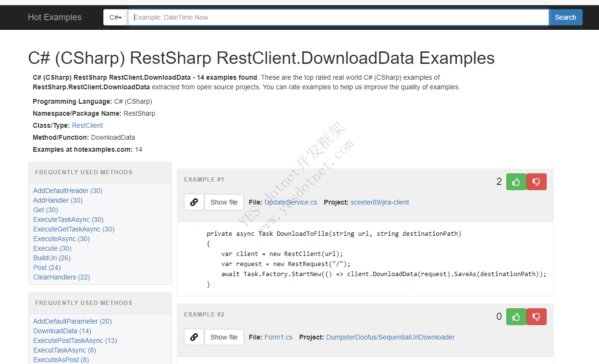Viewport: 599px width, 364px height.
Task: Focus the search input field
Action: tap(338, 17)
